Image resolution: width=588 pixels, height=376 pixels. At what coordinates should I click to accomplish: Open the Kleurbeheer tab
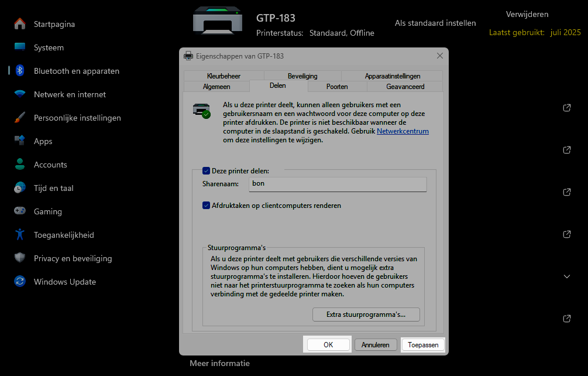pos(223,76)
